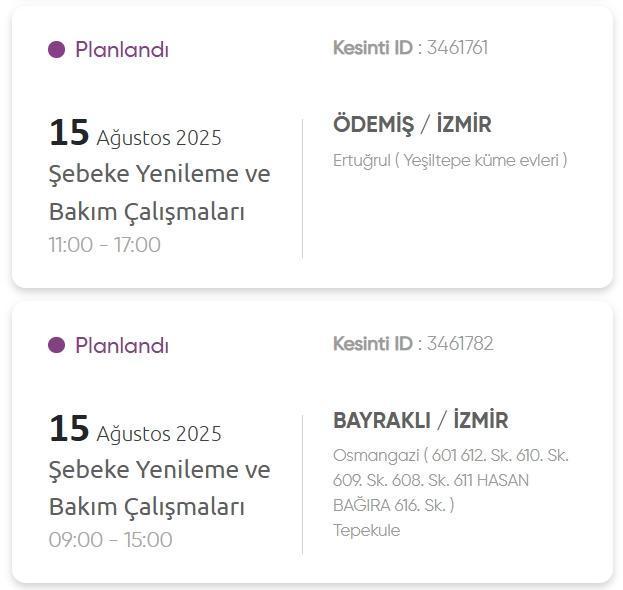Click the Osmangazi street list text
The height and width of the screenshot is (590, 623).
(450, 480)
